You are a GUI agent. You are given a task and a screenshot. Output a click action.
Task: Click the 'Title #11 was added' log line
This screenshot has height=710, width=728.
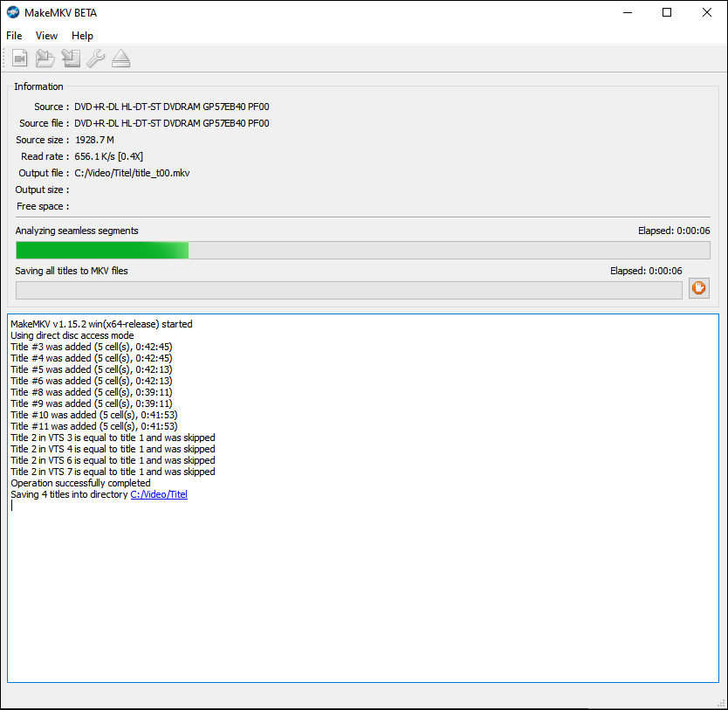(94, 426)
